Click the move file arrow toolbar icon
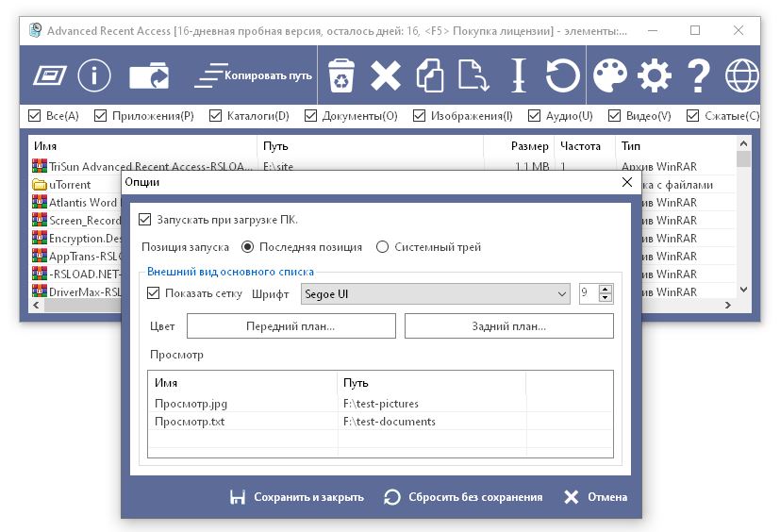The width and height of the screenshot is (780, 532). [x=474, y=75]
